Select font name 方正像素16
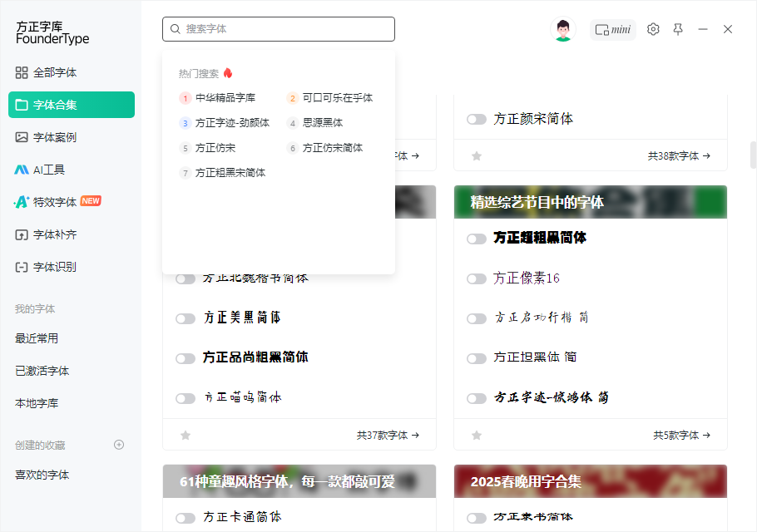757x532 pixels. point(527,278)
